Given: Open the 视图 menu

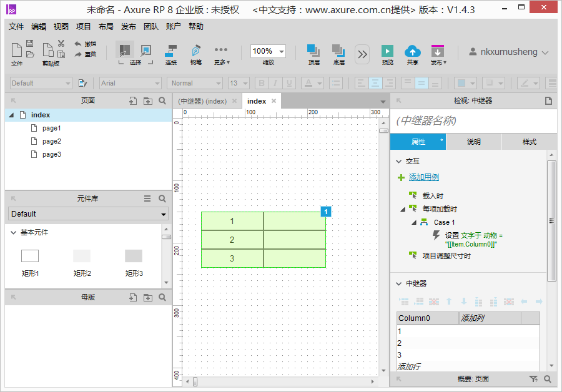Looking at the screenshot, I should pos(61,26).
